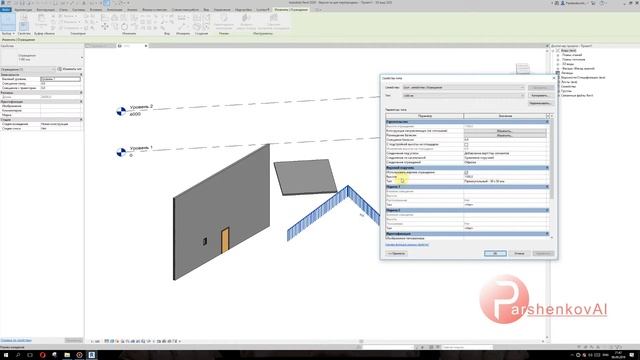
Task: Open Справка по свойствам link in Properties palette
Action: [16, 340]
